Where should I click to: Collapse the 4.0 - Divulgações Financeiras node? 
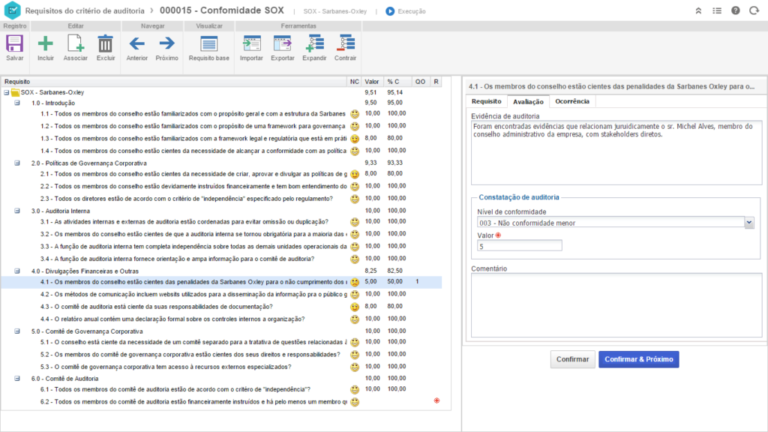click(x=17, y=271)
